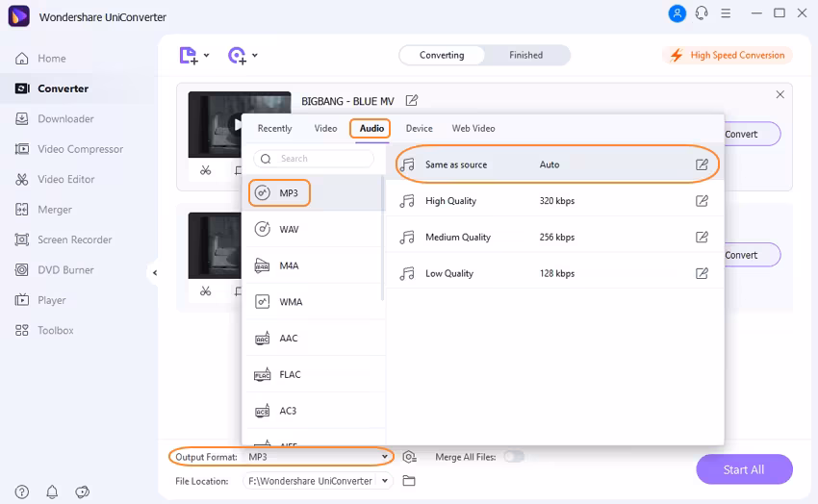Image resolution: width=818 pixels, height=504 pixels.
Task: Edit the Same as source preset
Action: 702,164
